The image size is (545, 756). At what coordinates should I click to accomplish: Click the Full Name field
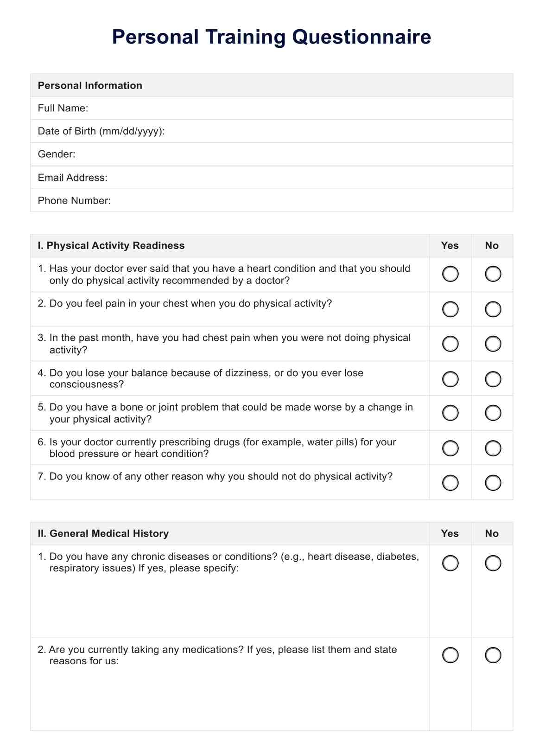(x=297, y=109)
